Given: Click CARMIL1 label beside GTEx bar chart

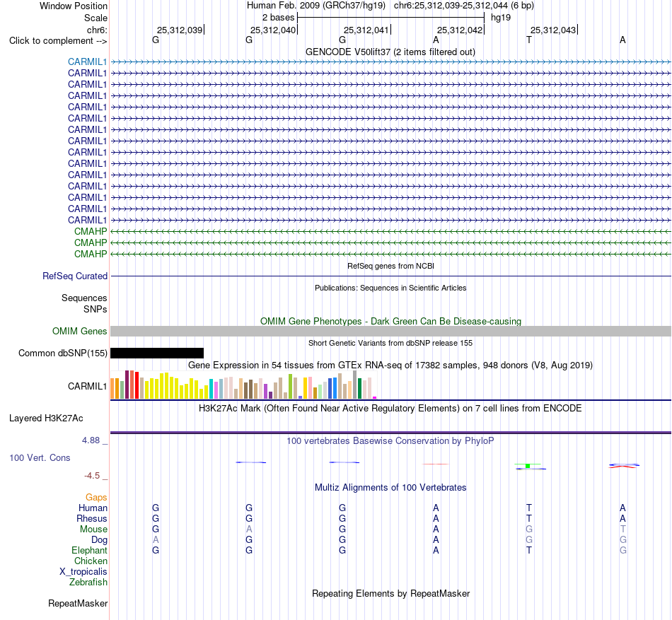Looking at the screenshot, I should click(87, 386).
